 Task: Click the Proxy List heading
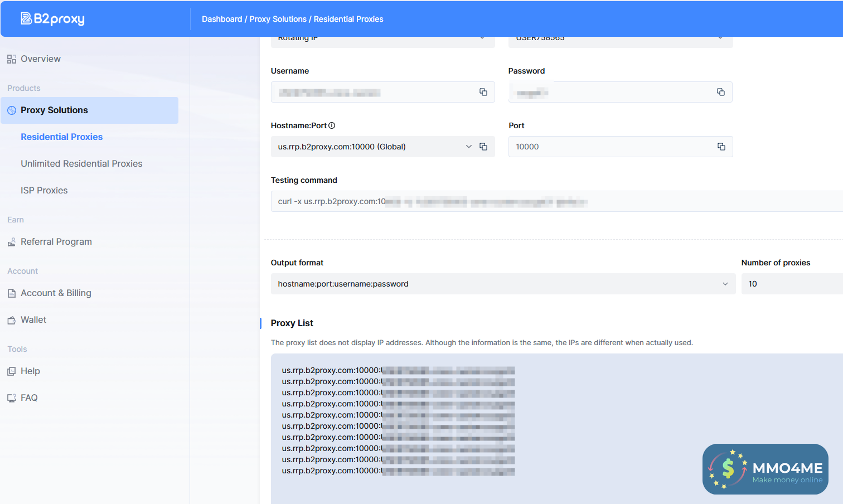292,323
